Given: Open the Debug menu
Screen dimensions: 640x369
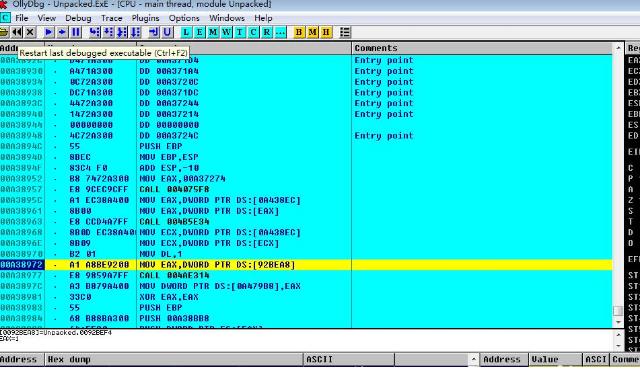Looking at the screenshot, I should pos(78,18).
